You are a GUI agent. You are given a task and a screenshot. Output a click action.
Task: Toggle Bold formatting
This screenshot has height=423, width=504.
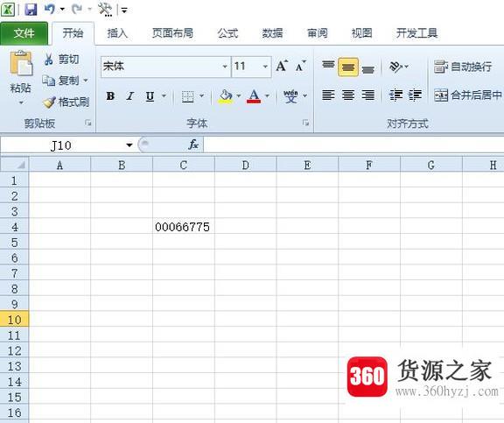pyautogui.click(x=110, y=95)
